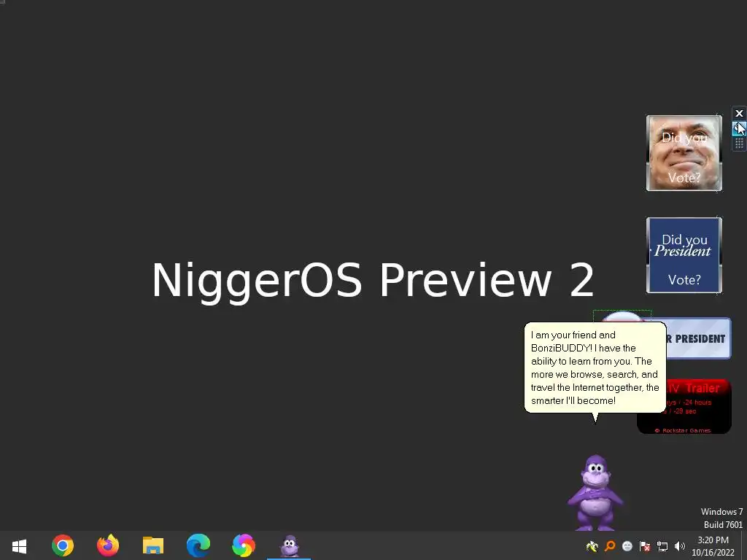The height and width of the screenshot is (560, 747).
Task: Open Firefox from the taskbar
Action: (x=108, y=545)
